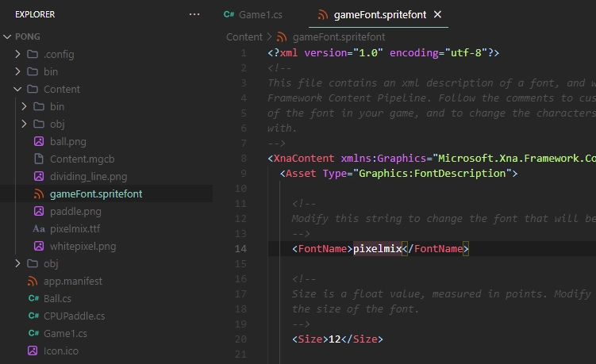This screenshot has height=364, width=596.
Task: Collapse the PONG root folder chevron
Action: pyautogui.click(x=7, y=36)
